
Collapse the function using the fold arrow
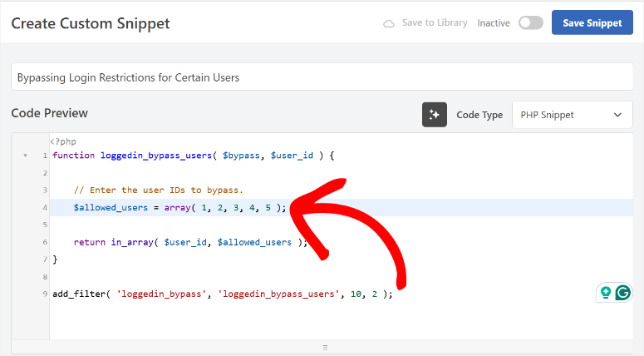pyautogui.click(x=24, y=156)
